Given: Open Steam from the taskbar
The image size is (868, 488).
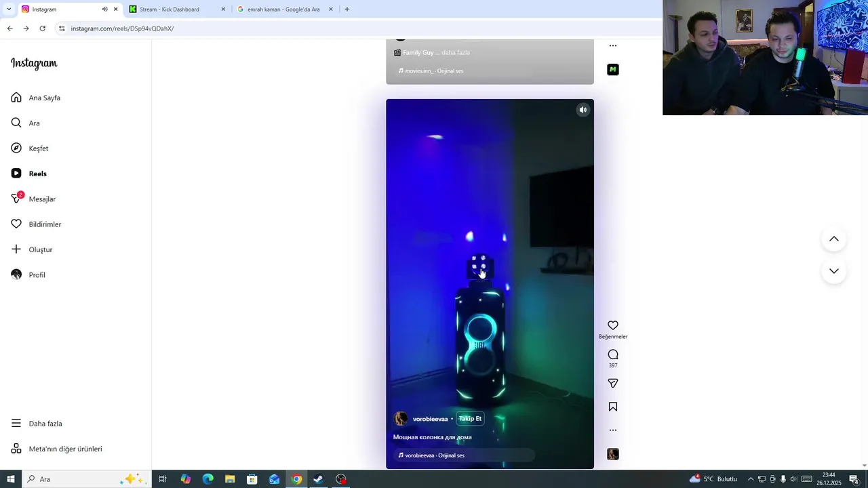Looking at the screenshot, I should [x=318, y=479].
